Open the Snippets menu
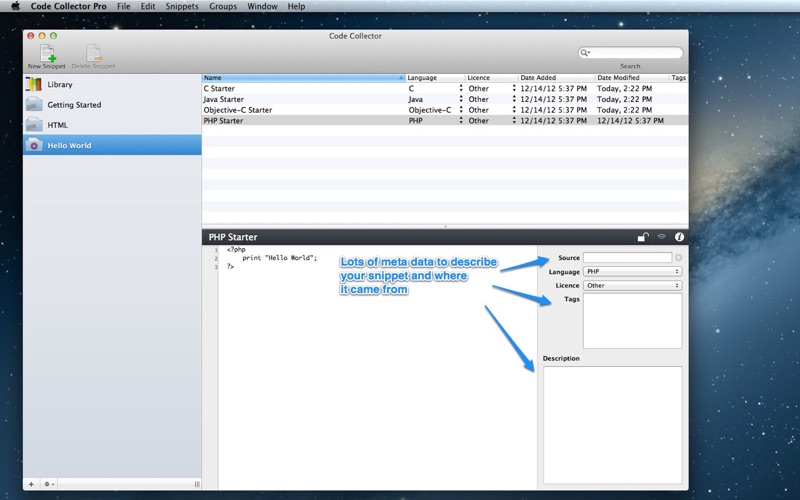The image size is (800, 500). pyautogui.click(x=182, y=6)
